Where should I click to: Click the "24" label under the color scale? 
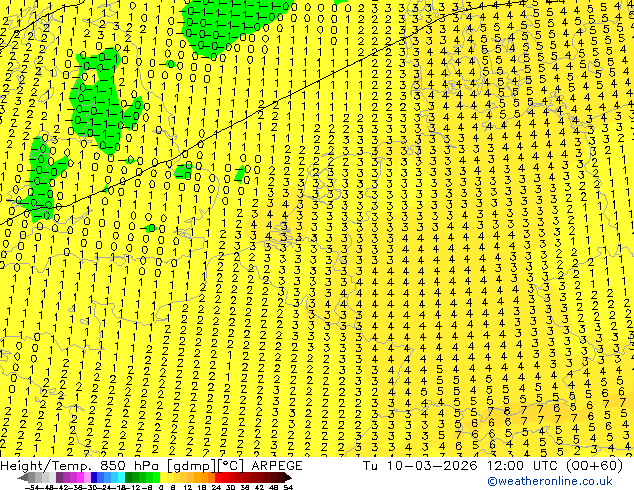pyautogui.click(x=217, y=487)
